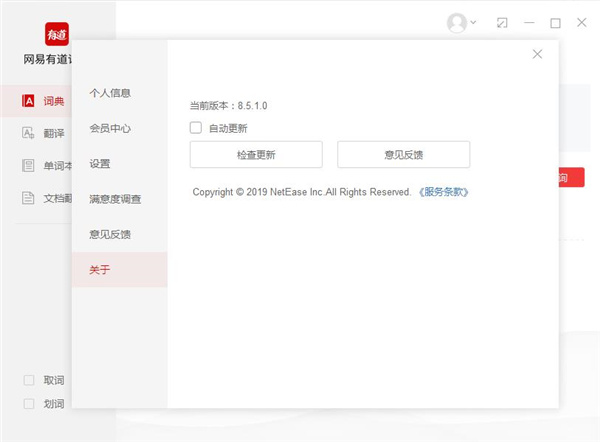Click the red 查询 search button
The image size is (600, 442).
571,177
